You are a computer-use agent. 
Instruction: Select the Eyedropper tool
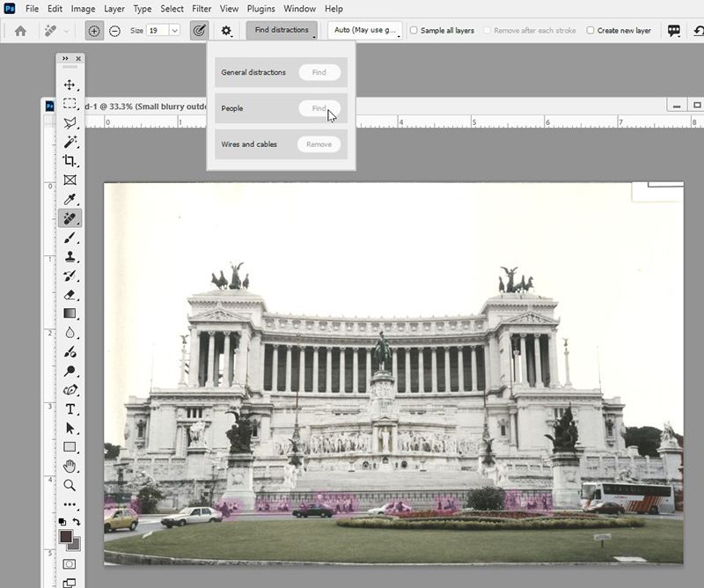click(70, 199)
